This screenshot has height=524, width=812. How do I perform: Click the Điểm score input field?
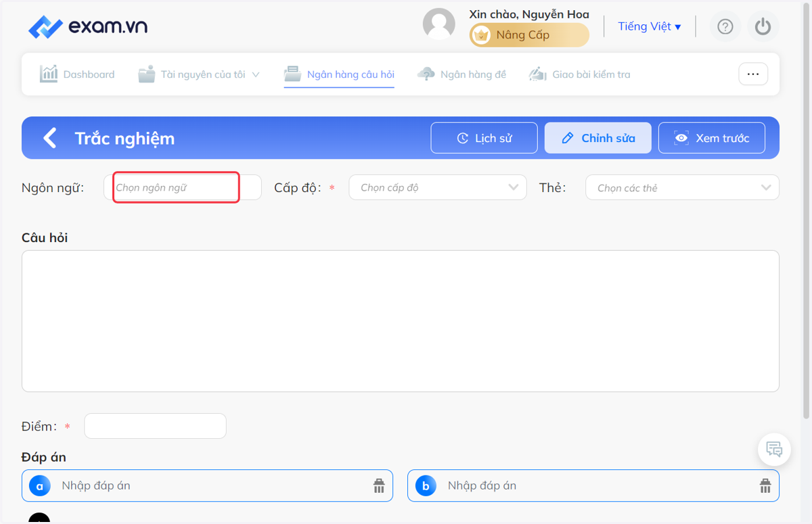tap(155, 426)
